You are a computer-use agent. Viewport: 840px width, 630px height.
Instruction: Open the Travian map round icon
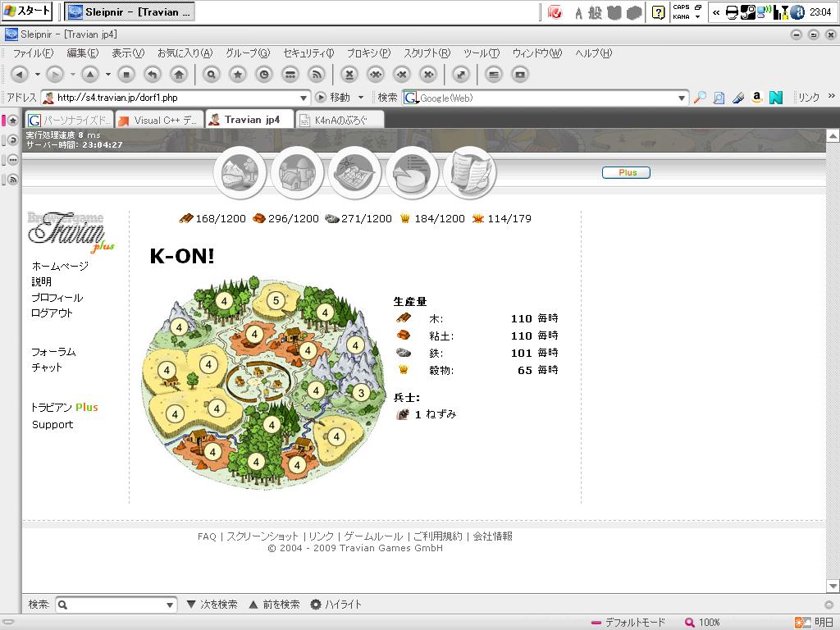coord(354,173)
